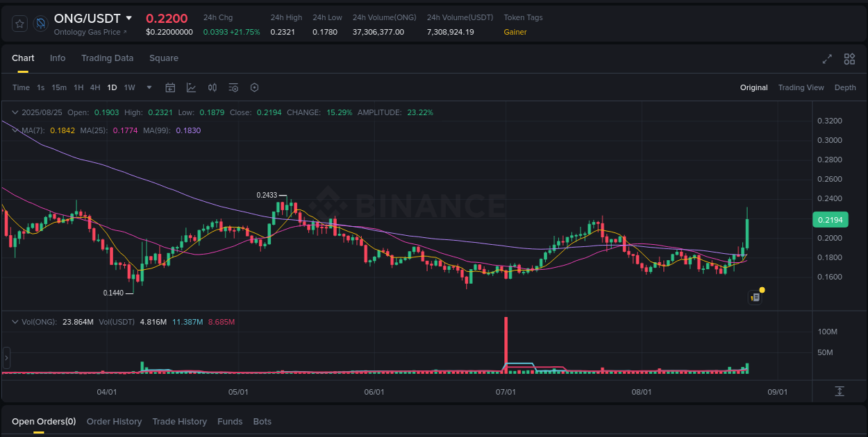Image resolution: width=868 pixels, height=437 pixels.
Task: Open the candlestick display settings icon
Action: point(212,87)
